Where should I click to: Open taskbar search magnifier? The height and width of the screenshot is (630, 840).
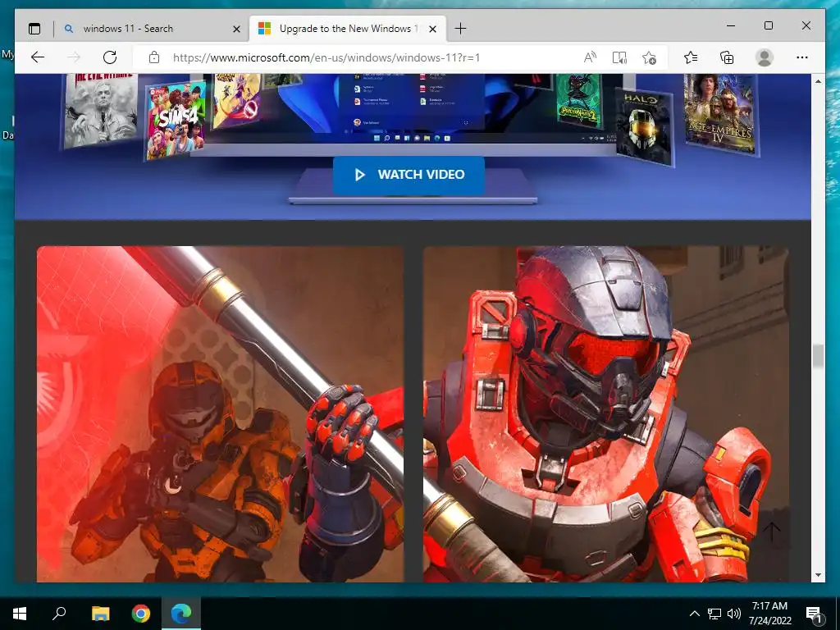(x=59, y=614)
